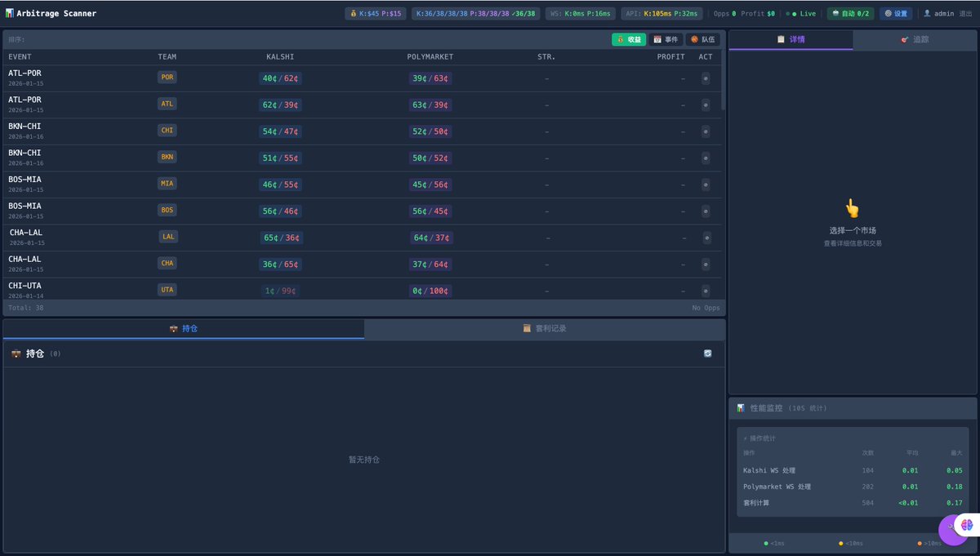Click the market count badge K:36/38/38/38
980x556 pixels.
point(475,13)
